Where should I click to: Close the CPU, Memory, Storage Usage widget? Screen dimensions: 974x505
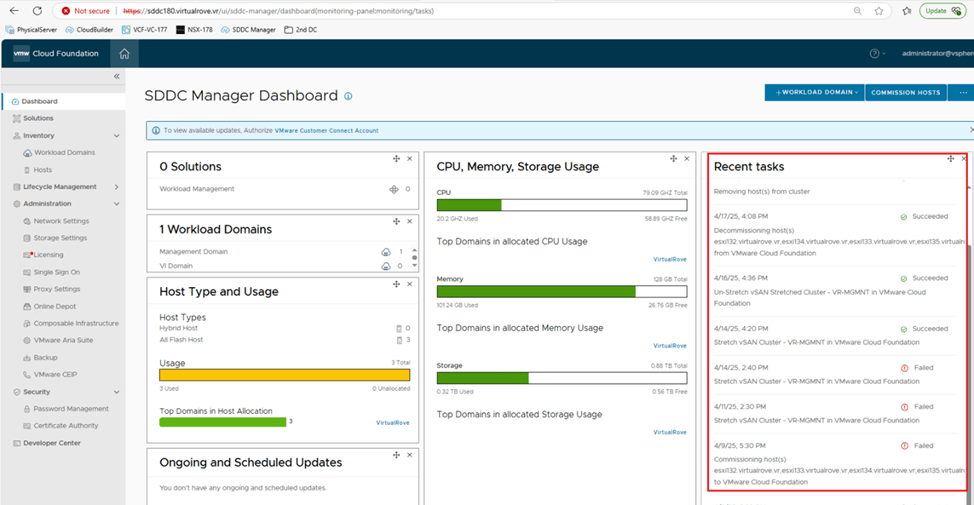click(x=686, y=159)
